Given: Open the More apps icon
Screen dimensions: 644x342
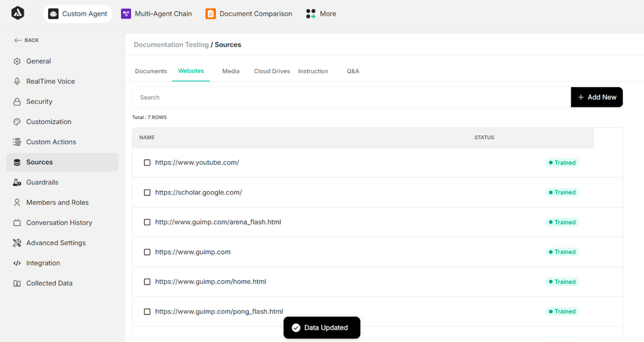Looking at the screenshot, I should (311, 14).
